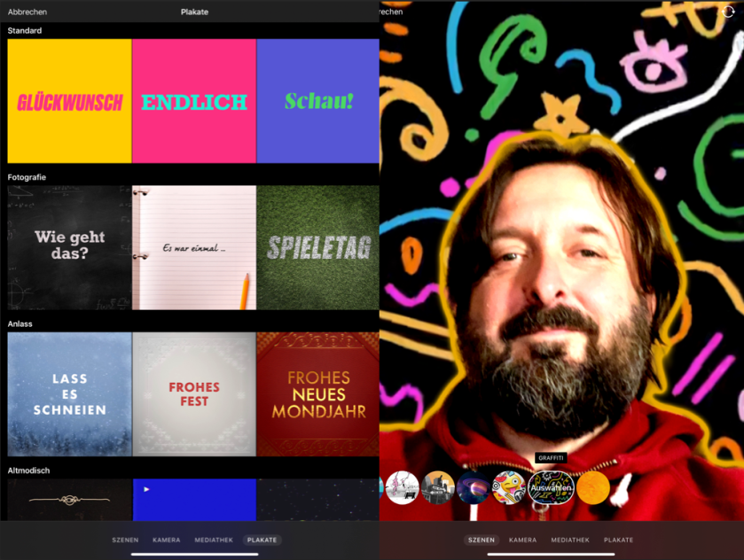Choose the blue Altmodisch poster thumbnail

click(194, 500)
